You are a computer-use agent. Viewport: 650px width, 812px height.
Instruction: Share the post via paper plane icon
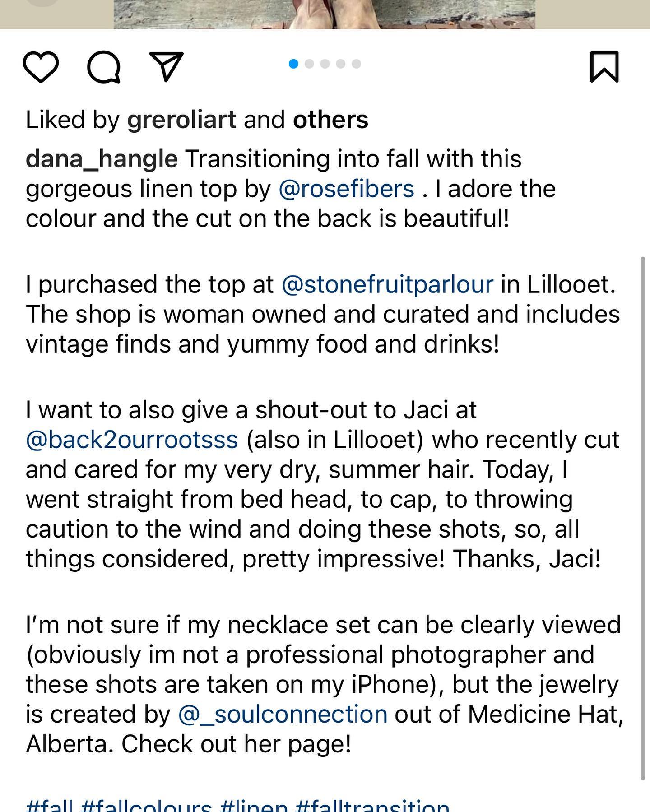[166, 66]
